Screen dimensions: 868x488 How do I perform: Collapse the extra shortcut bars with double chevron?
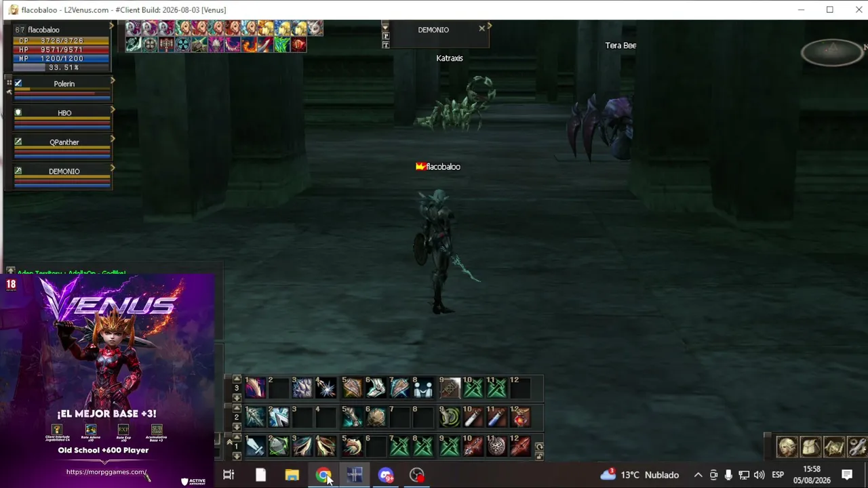click(x=229, y=443)
